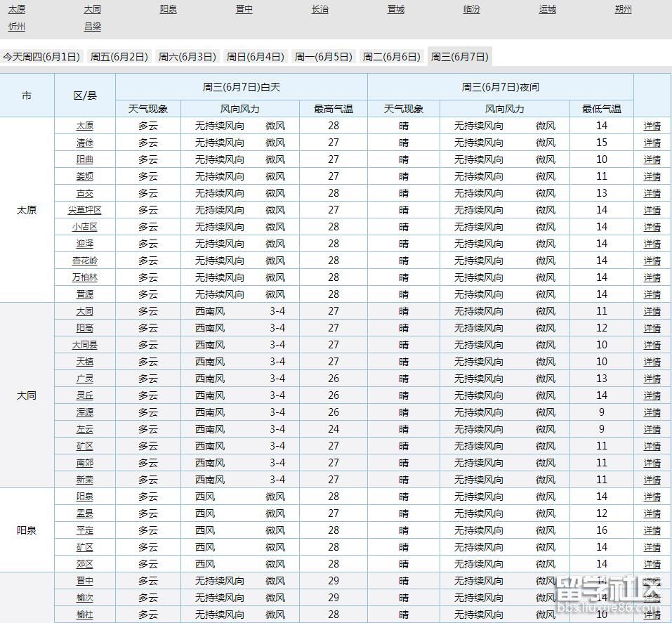Switch to the 今天周四(6月1日) tab

click(44, 55)
